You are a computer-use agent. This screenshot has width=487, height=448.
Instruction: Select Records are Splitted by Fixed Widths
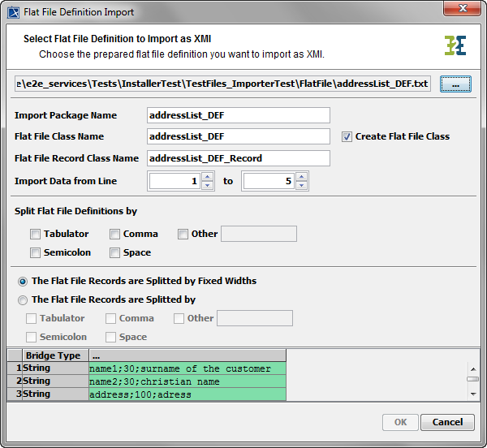[x=23, y=281]
